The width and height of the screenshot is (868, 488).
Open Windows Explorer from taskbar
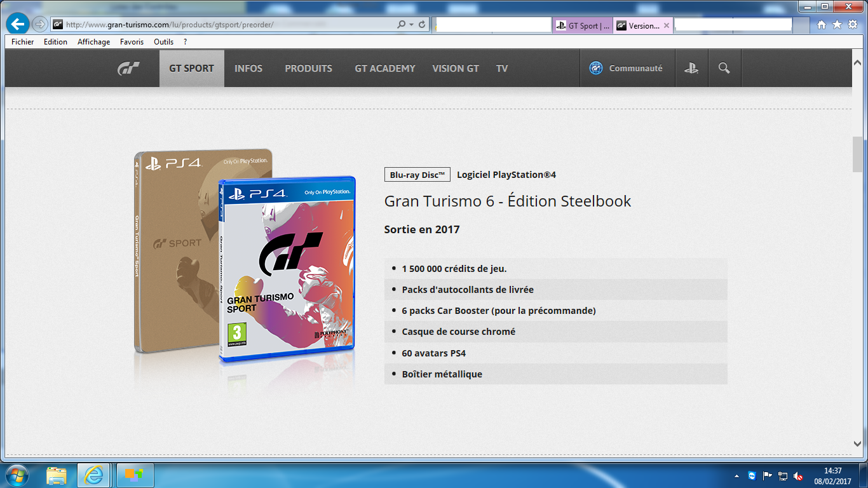pyautogui.click(x=57, y=475)
